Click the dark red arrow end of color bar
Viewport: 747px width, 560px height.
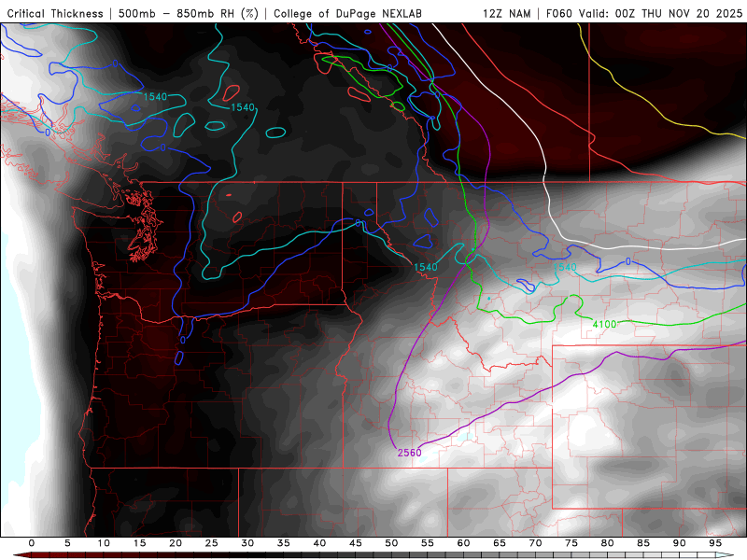[x=21, y=555]
